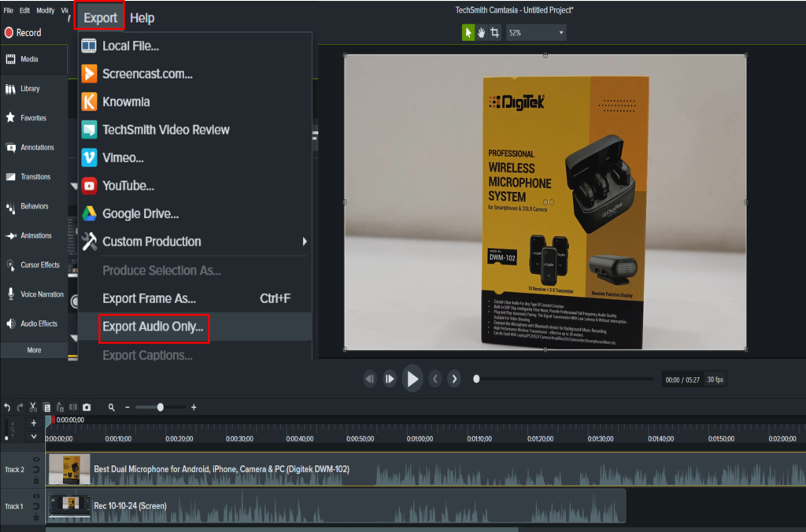Click the Copy icon in timeline toolbar
The width and height of the screenshot is (806, 532).
coord(46,407)
